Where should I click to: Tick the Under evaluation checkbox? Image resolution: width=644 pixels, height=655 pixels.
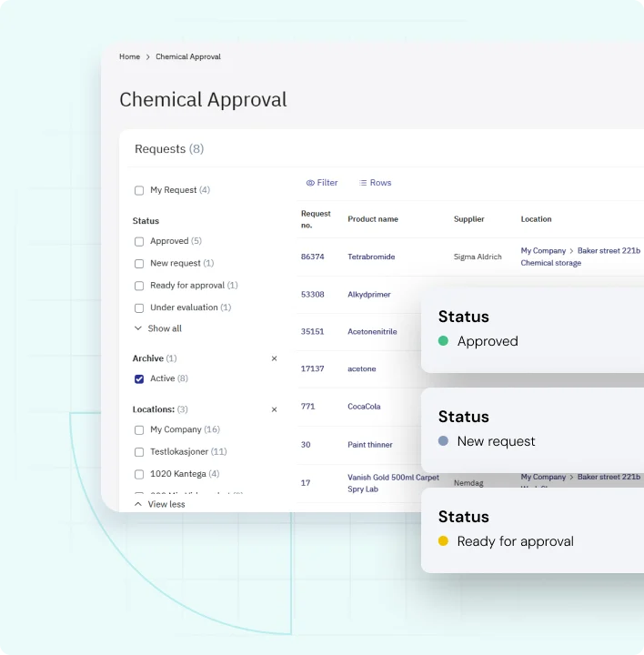coord(139,307)
